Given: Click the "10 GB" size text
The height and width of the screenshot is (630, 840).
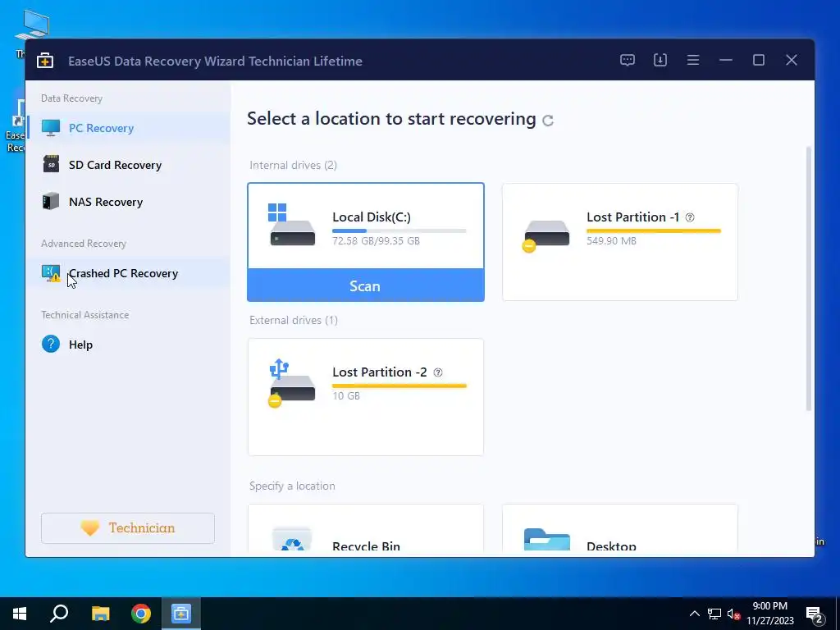Looking at the screenshot, I should click(x=346, y=396).
